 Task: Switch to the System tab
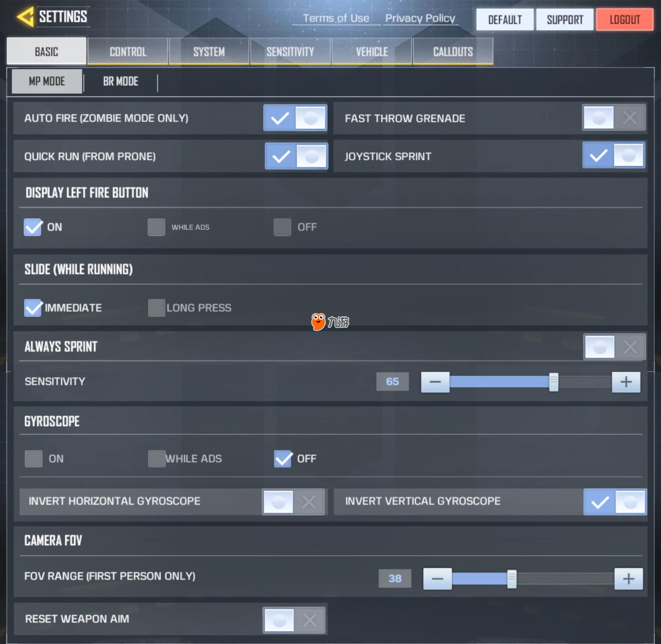coord(209,51)
